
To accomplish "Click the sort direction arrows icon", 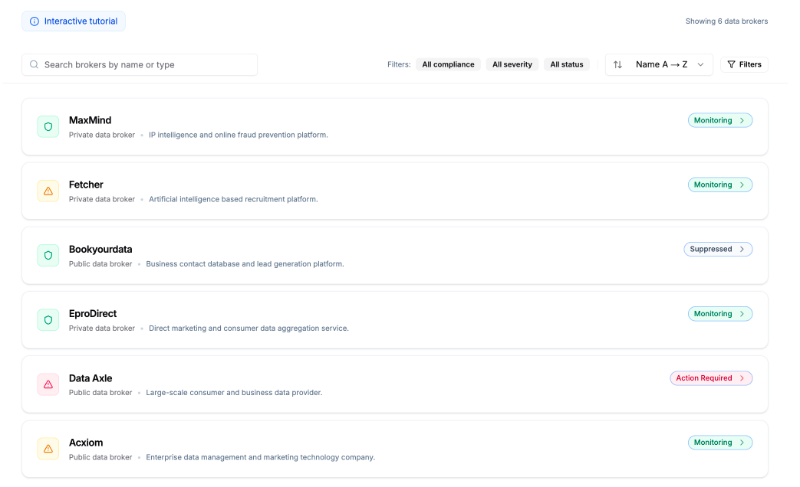I will point(617,65).
